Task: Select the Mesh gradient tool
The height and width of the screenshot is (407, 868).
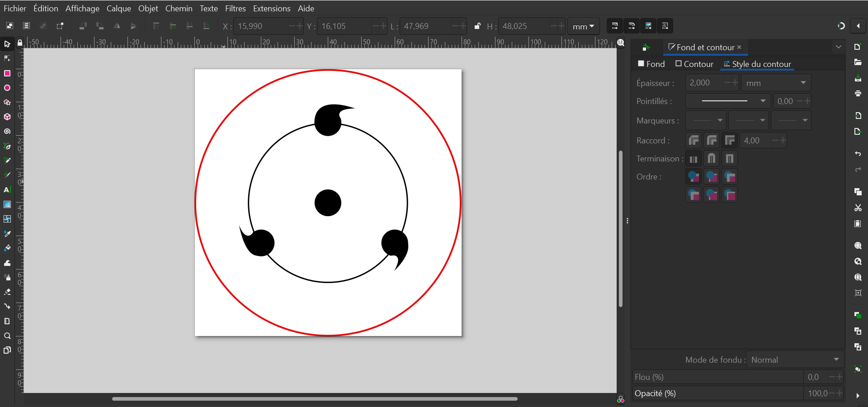Action: [x=7, y=219]
